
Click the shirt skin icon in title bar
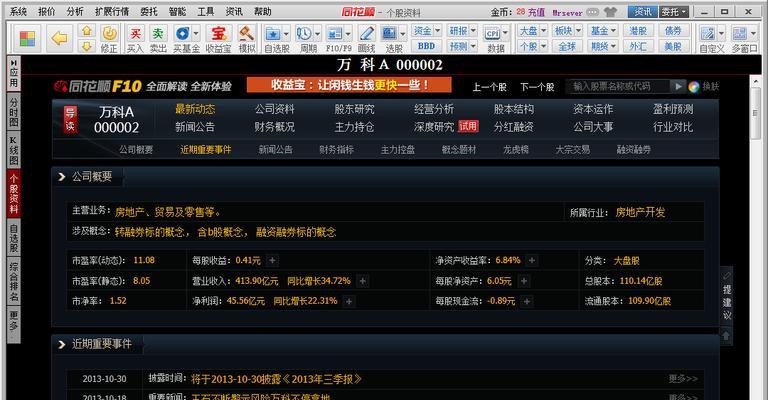click(610, 12)
